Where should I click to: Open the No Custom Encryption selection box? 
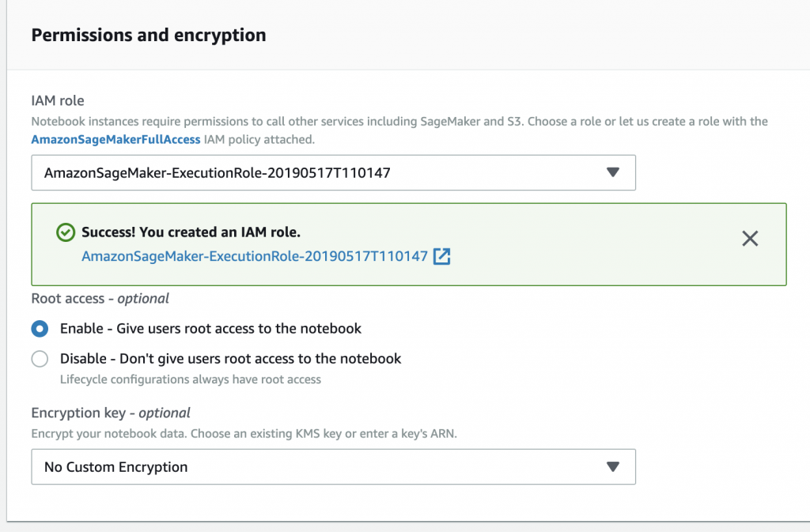coord(333,466)
